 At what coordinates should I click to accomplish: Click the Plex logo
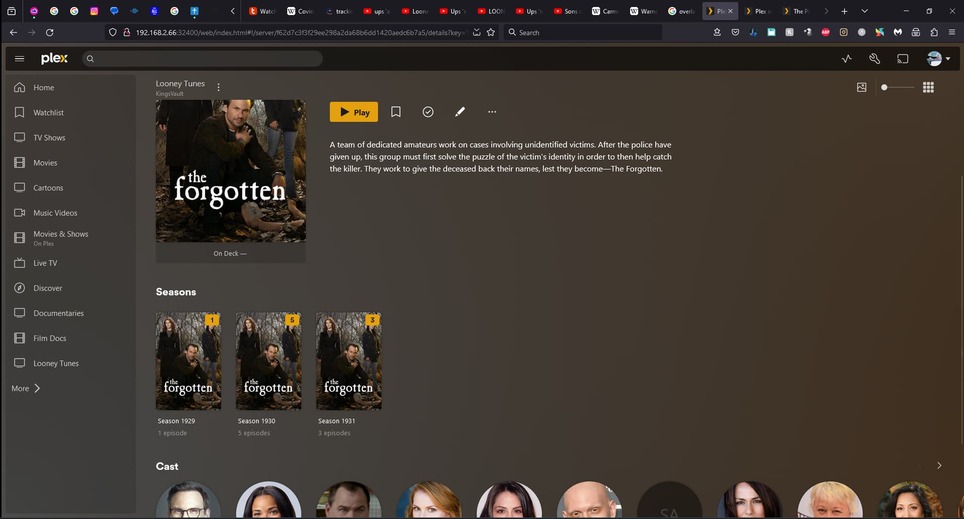click(54, 58)
